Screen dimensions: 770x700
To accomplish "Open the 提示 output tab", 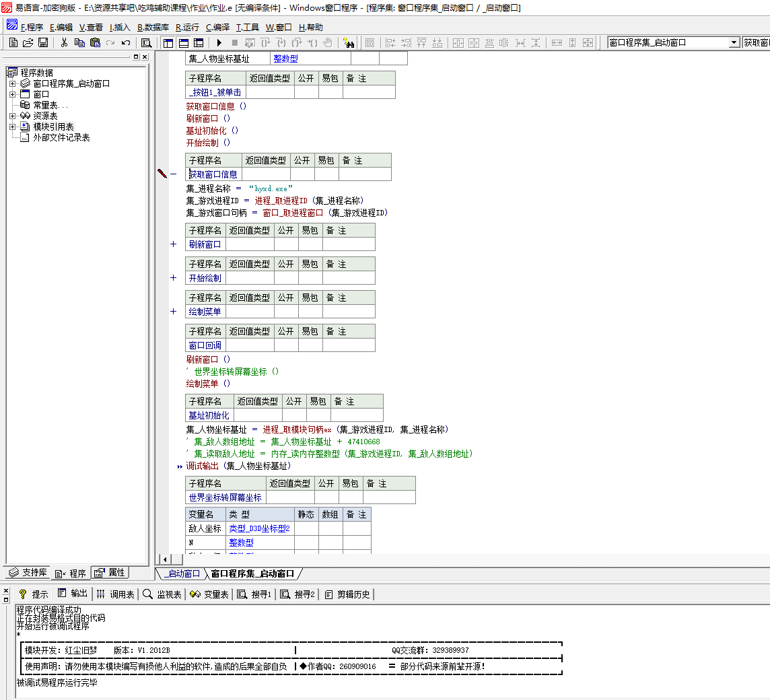I will coord(34,594).
